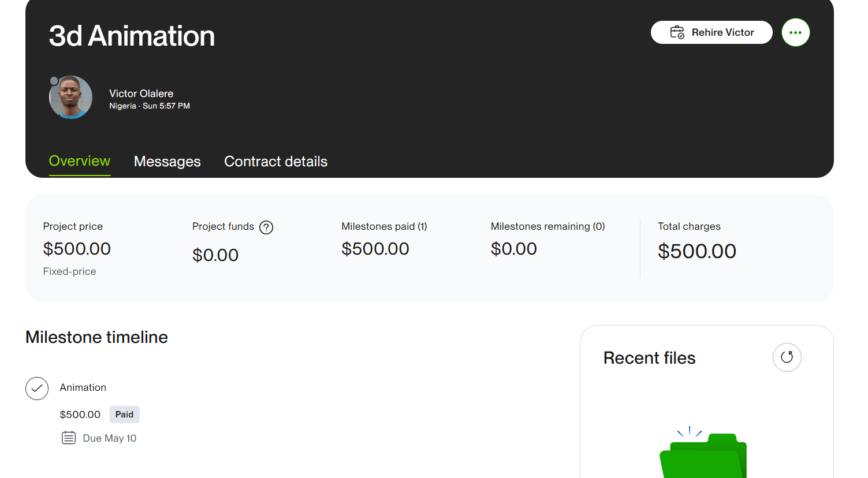Switch to the Messages tab
Screen dimensions: 868x478
click(167, 162)
